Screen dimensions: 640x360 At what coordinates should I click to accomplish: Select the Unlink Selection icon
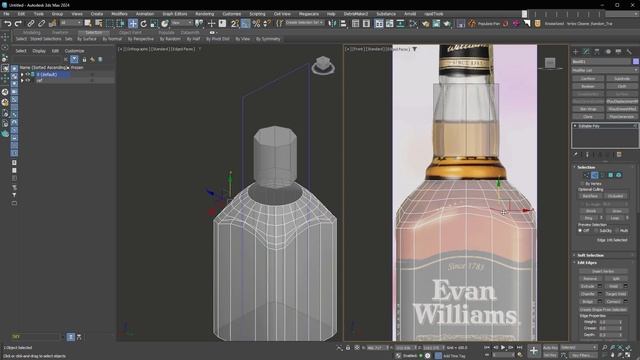(41, 24)
